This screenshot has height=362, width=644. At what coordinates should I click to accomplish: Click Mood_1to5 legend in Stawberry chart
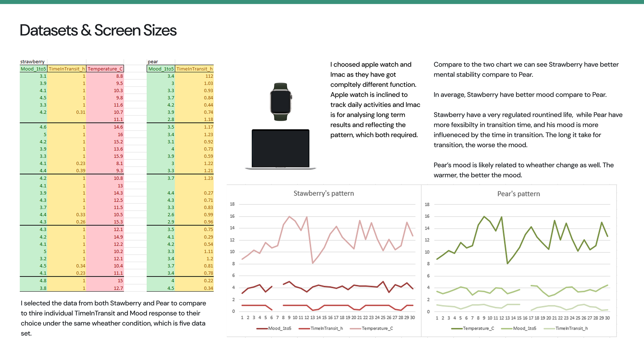pos(279,328)
